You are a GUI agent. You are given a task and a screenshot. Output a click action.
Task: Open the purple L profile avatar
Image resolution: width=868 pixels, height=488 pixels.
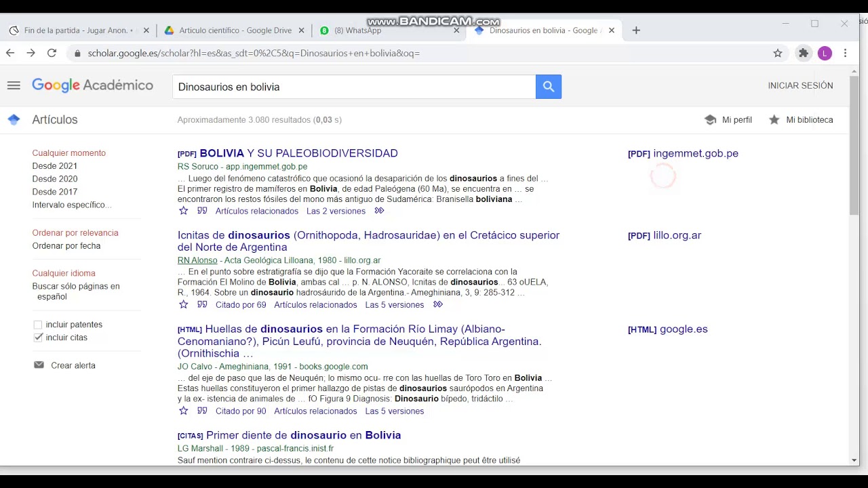(825, 53)
